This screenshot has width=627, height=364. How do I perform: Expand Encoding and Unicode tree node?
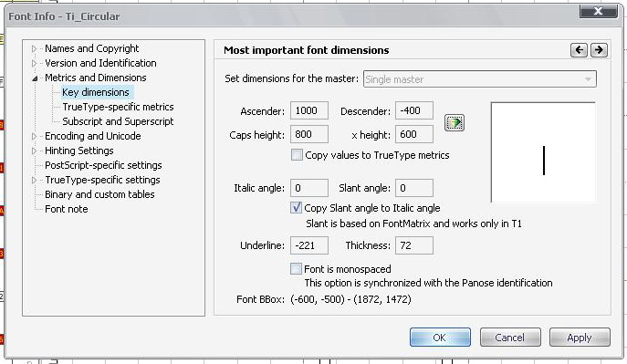click(x=34, y=136)
